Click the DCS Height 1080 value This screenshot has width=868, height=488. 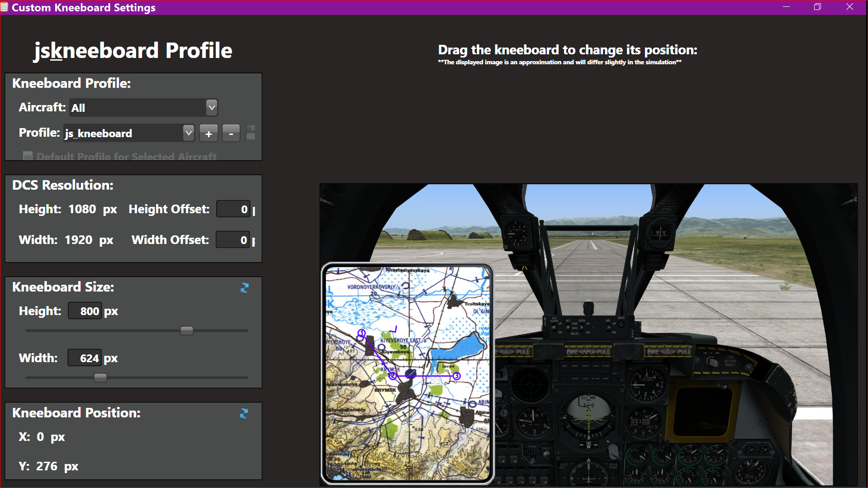pyautogui.click(x=82, y=209)
